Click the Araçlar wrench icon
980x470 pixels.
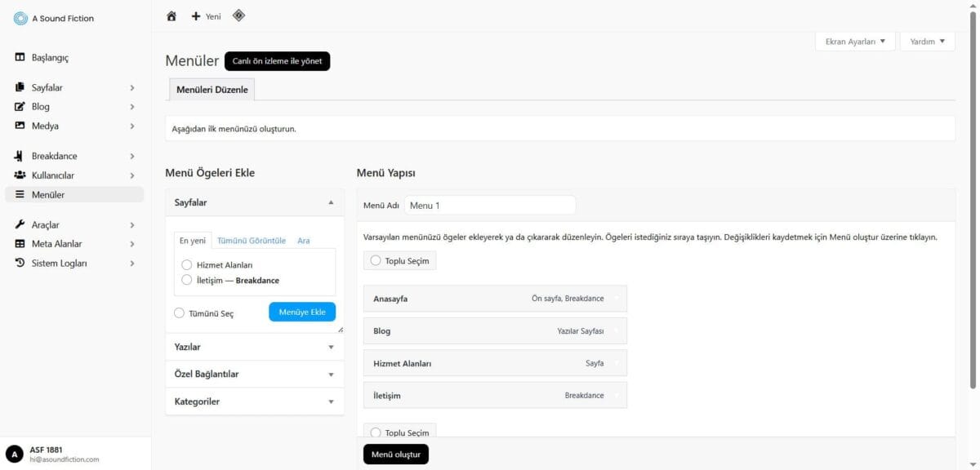click(x=20, y=224)
